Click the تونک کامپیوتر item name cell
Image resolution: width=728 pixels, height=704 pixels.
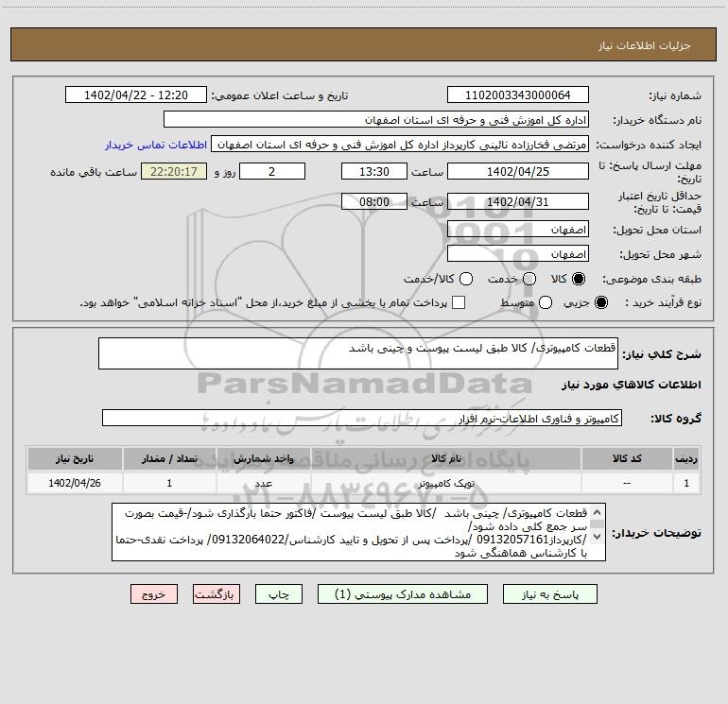(x=445, y=483)
